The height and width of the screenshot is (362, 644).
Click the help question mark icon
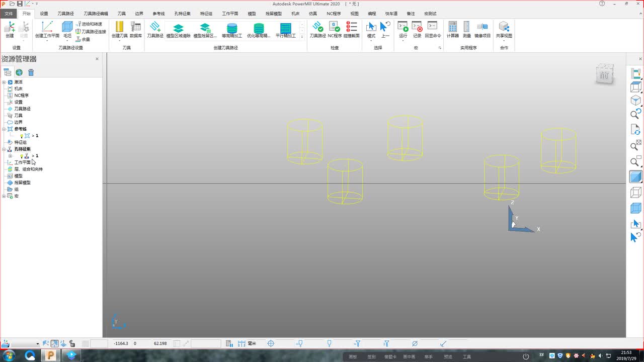pyautogui.click(x=602, y=4)
